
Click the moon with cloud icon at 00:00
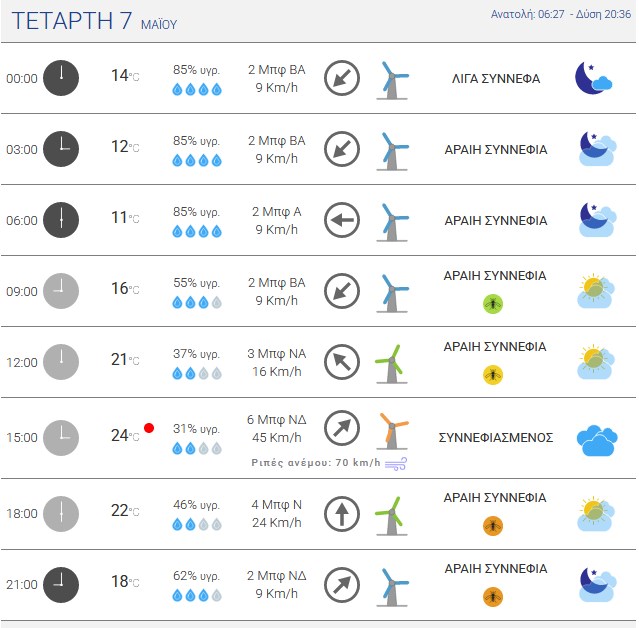pos(593,78)
